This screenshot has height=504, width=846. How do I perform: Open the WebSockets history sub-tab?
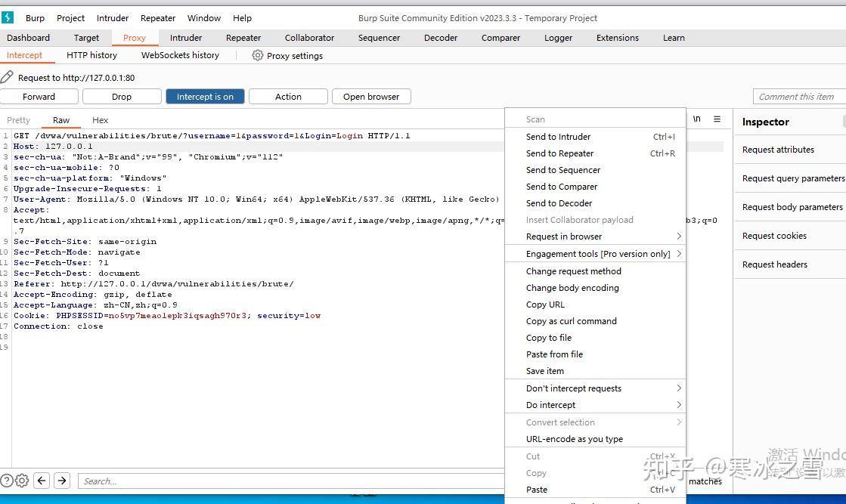180,55
